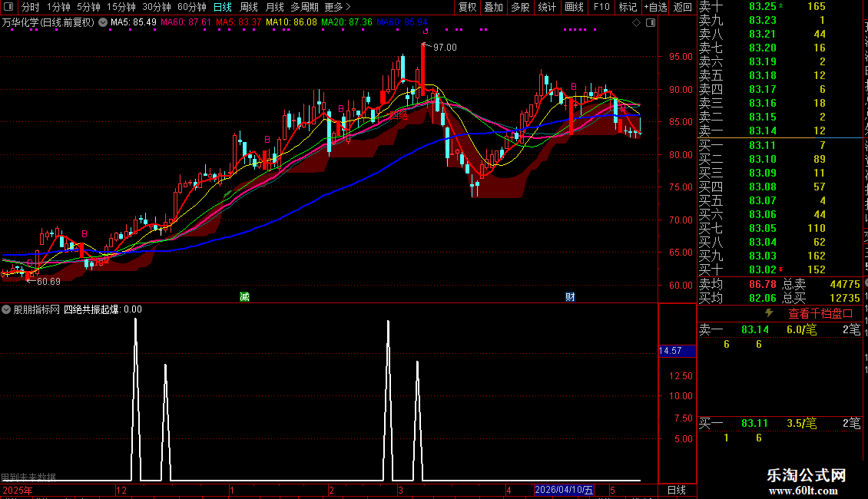This screenshot has height=499, width=868.
Task: Switch to the 周线 weekly chart
Action: pyautogui.click(x=249, y=7)
